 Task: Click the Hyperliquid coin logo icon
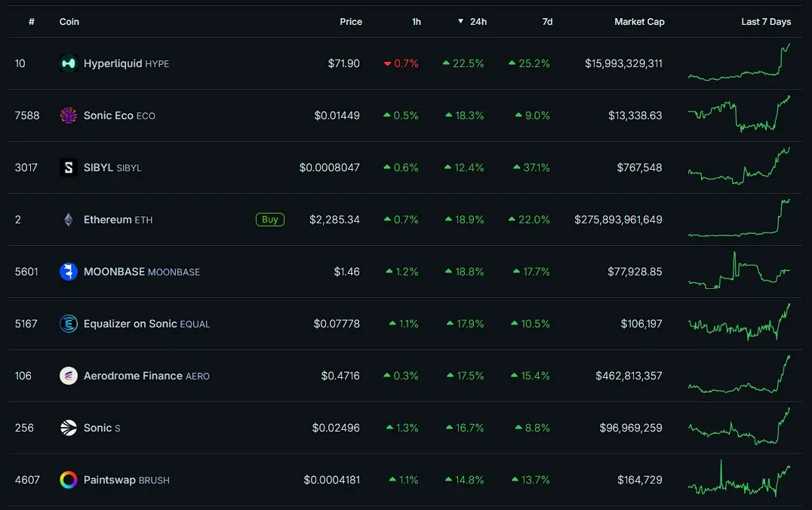click(x=69, y=63)
